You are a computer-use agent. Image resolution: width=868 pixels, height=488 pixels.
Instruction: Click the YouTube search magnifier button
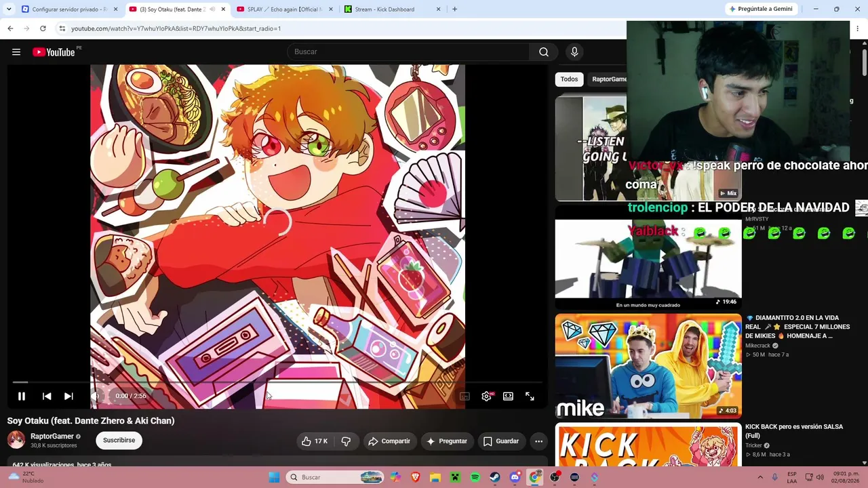click(x=544, y=52)
